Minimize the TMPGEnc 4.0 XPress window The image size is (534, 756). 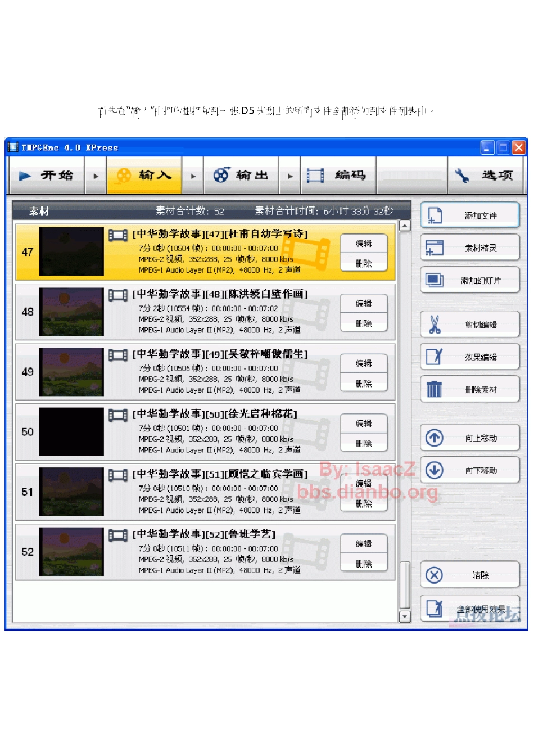487,147
